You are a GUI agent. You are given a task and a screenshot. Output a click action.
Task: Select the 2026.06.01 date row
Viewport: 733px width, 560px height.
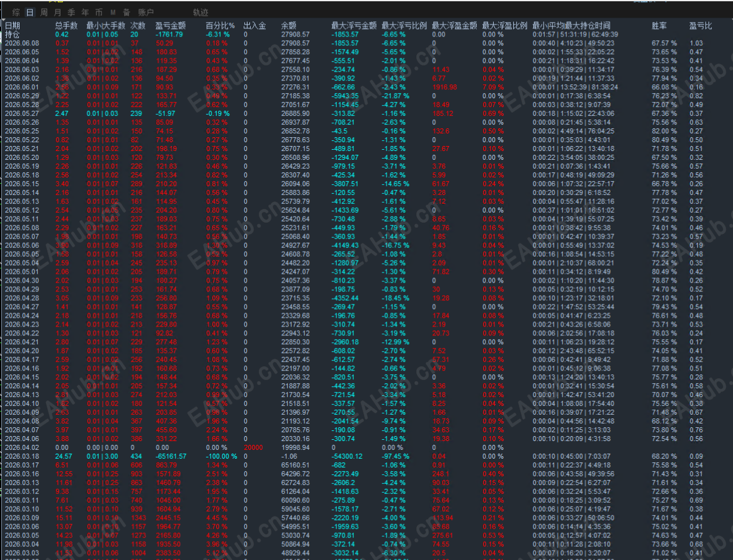[x=22, y=87]
